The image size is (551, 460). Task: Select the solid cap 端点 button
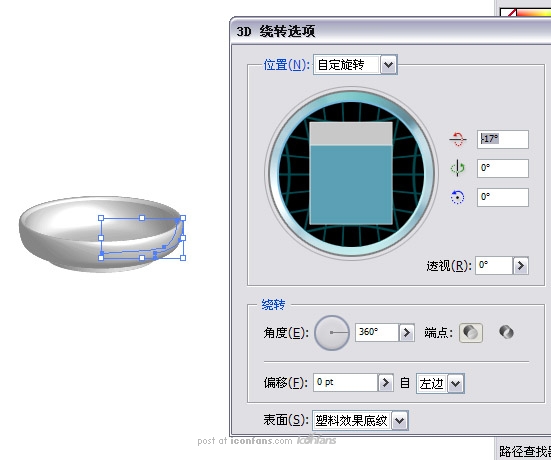[471, 332]
